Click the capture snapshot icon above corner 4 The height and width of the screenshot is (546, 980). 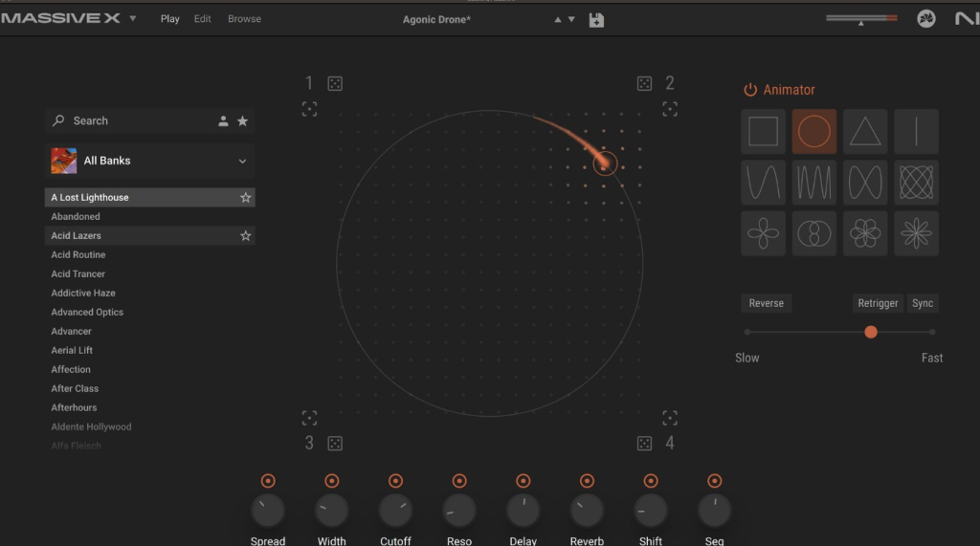670,418
